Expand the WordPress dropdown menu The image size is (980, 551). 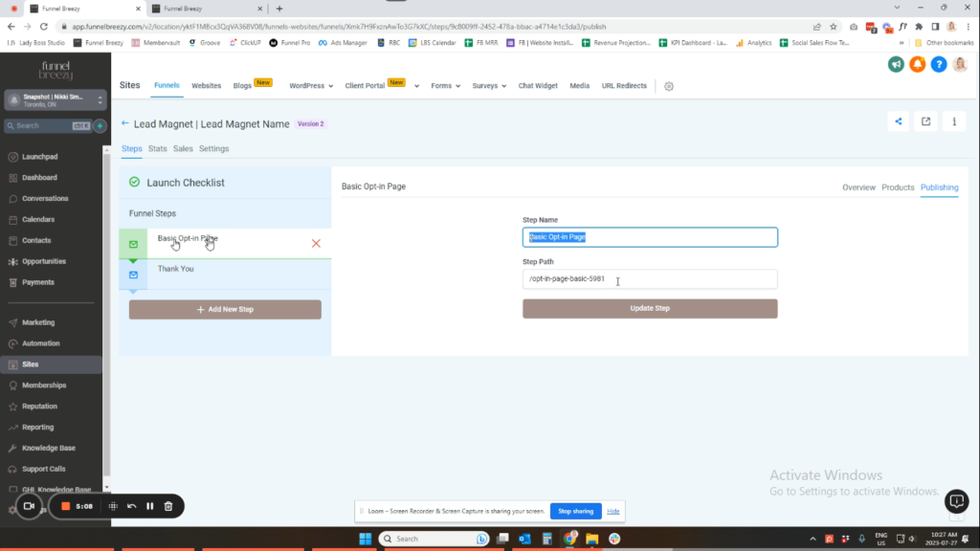[x=311, y=86]
